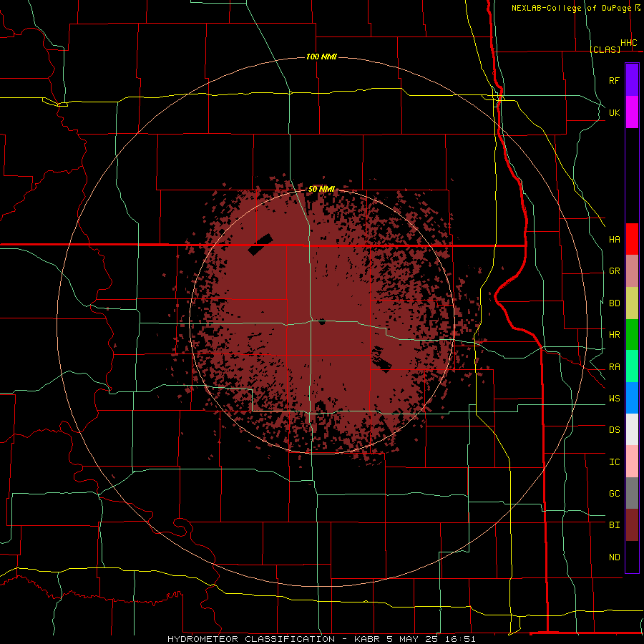Click the UK magenta legend swatch

tap(632, 112)
